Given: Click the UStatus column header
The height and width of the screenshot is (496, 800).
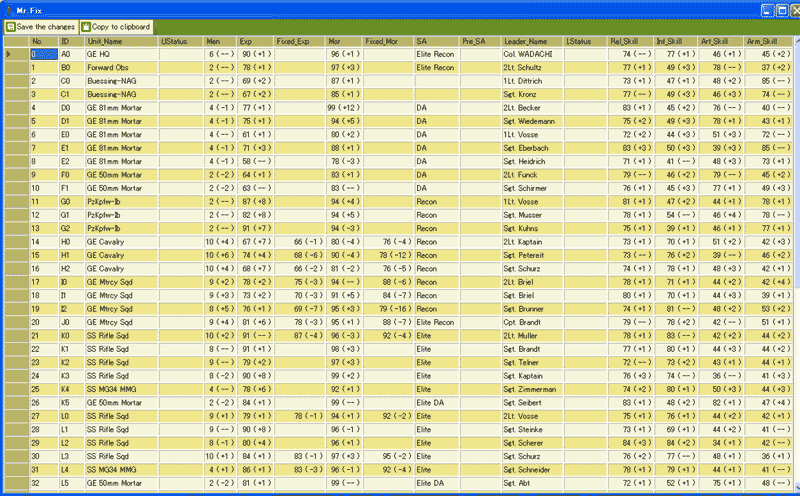Looking at the screenshot, I should 181,41.
